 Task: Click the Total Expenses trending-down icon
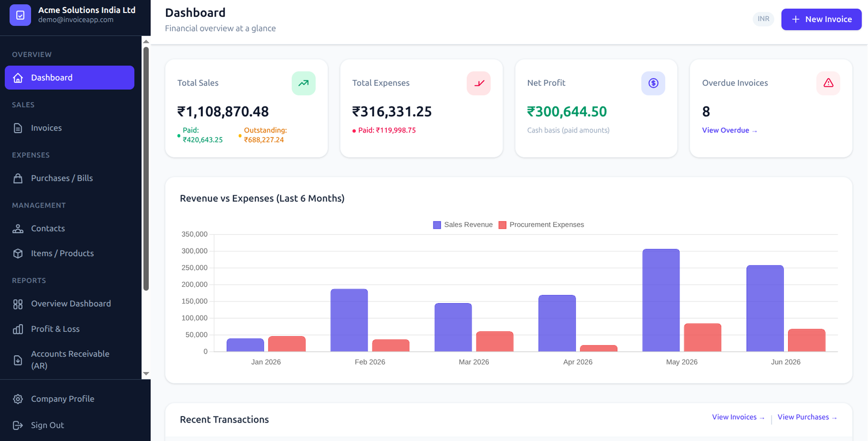[x=478, y=83]
